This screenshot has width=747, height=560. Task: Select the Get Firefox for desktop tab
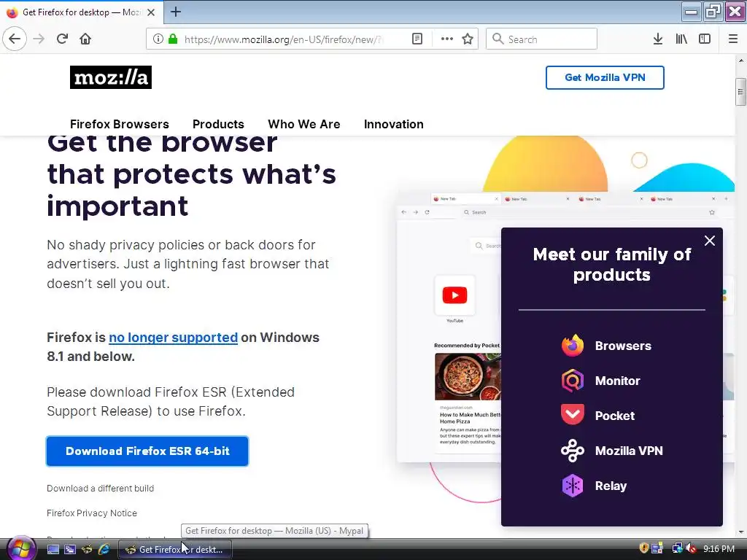[82, 12]
